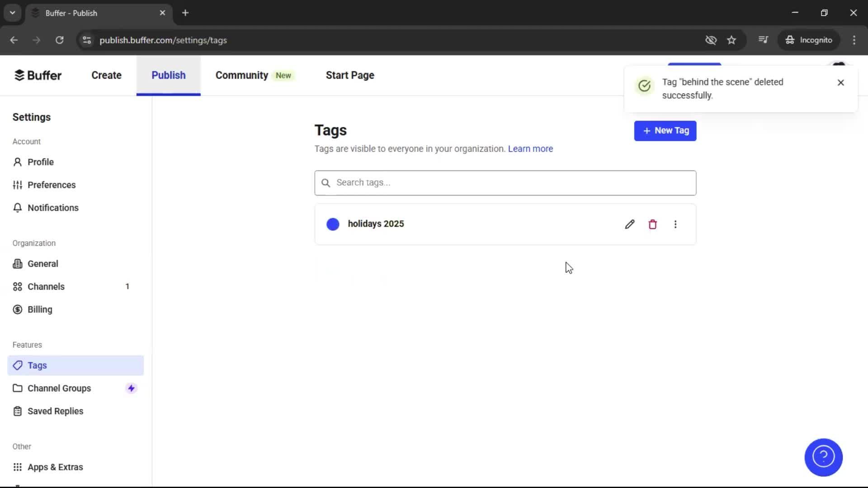Open Billing settings
The height and width of the screenshot is (488, 868).
[x=40, y=309]
